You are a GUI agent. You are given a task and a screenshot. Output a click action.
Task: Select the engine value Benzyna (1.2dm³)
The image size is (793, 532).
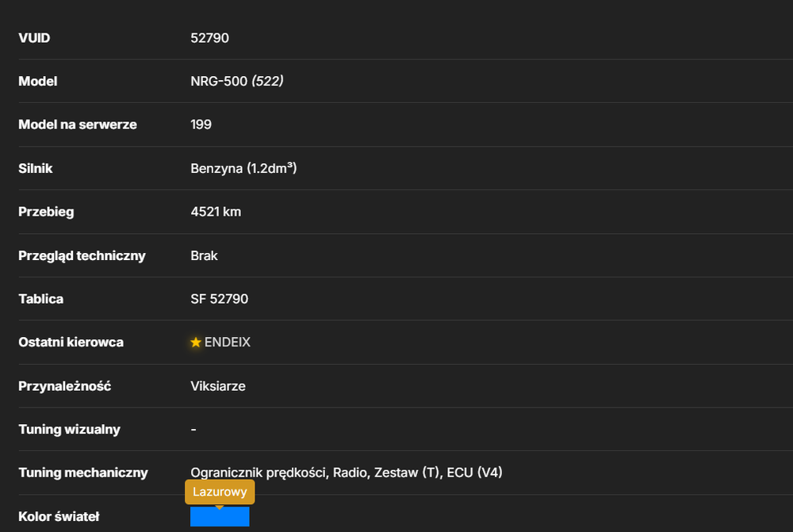[243, 168]
